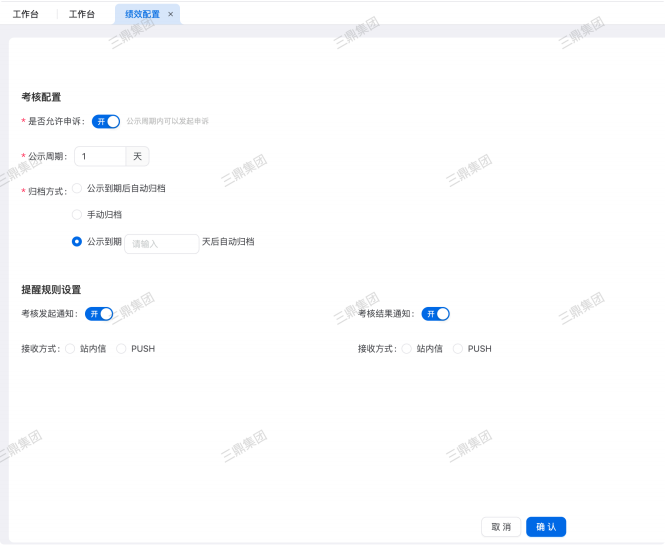Click the 天 unit addon of 公示周期

pos(138,156)
